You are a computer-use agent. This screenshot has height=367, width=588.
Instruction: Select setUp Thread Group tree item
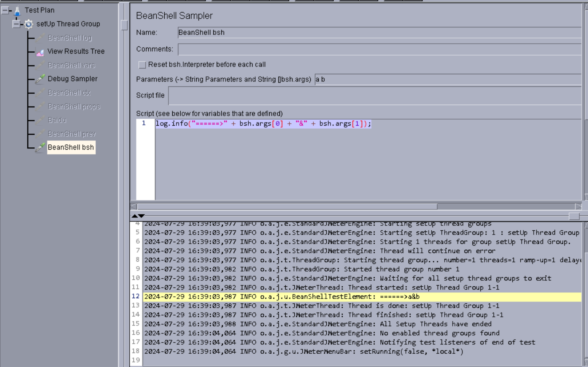(x=68, y=24)
